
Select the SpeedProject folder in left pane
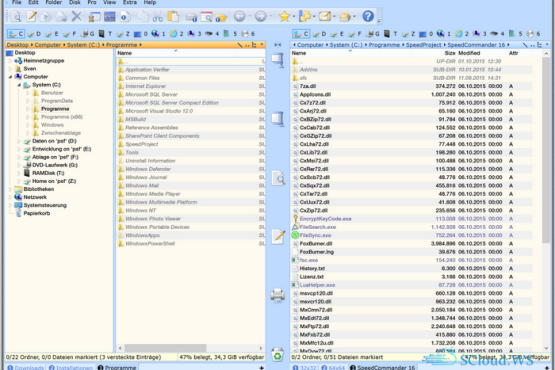click(142, 144)
